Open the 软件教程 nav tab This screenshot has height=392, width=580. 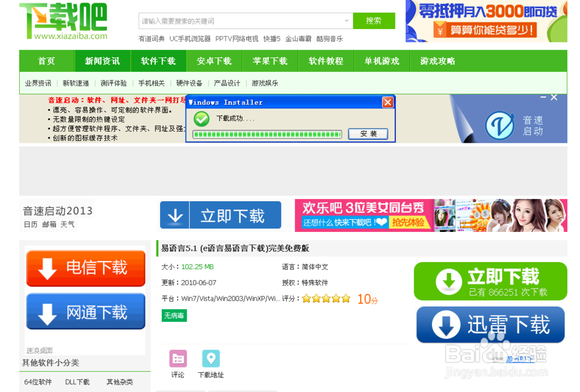pyautogui.click(x=326, y=61)
